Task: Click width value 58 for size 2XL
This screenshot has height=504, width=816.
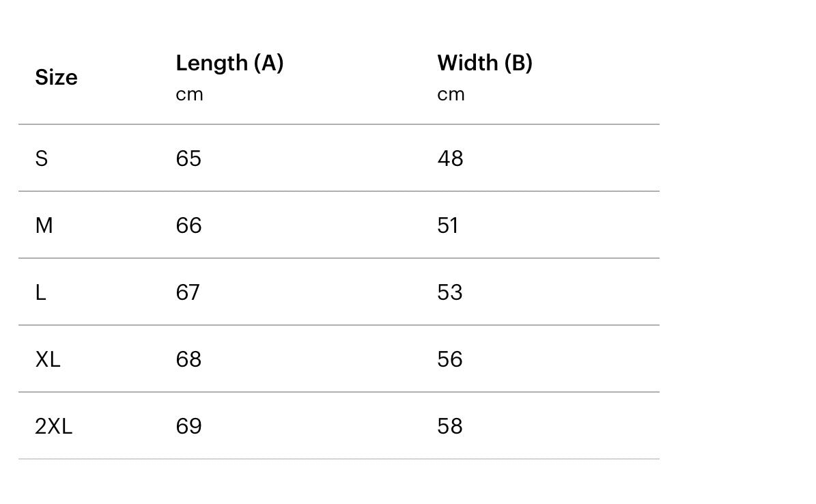Action: pos(450,426)
